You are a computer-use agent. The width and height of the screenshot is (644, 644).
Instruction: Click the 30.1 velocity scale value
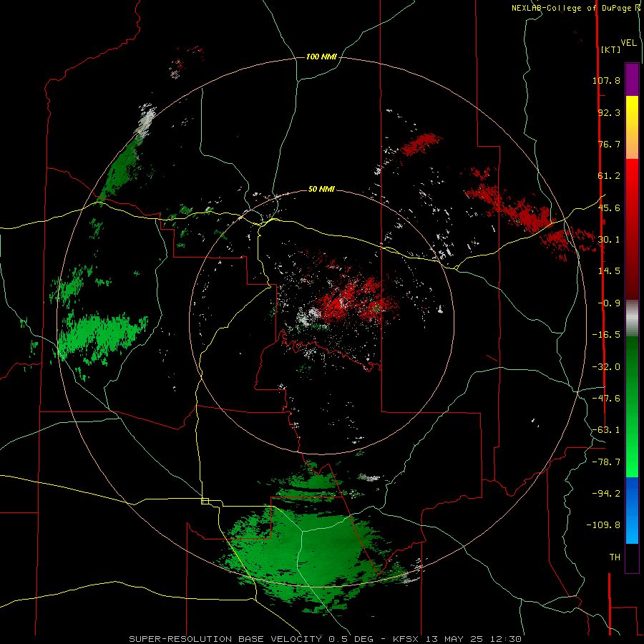pyautogui.click(x=609, y=240)
